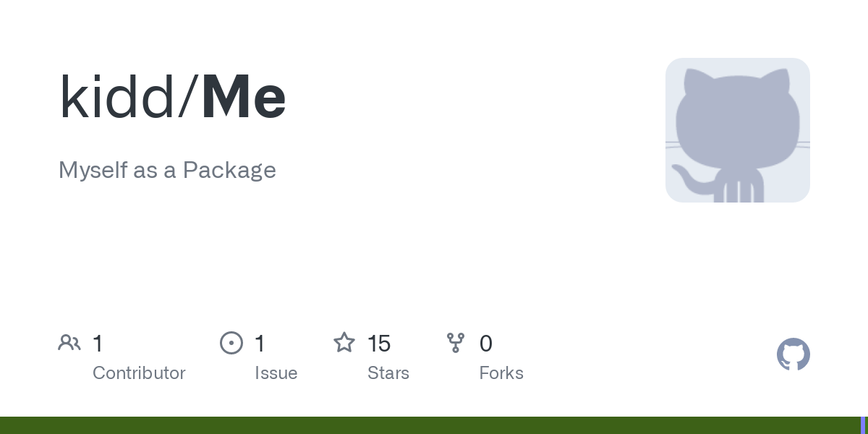Select the 'Myself as a Package' description

pyautogui.click(x=167, y=170)
